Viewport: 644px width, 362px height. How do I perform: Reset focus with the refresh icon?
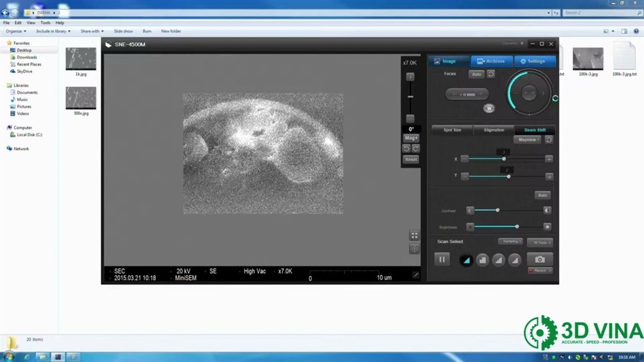click(491, 74)
